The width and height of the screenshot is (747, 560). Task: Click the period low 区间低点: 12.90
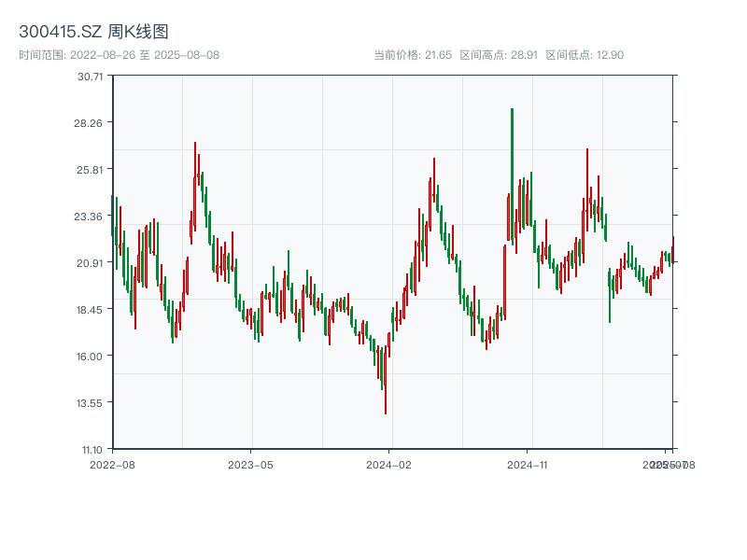[585, 55]
